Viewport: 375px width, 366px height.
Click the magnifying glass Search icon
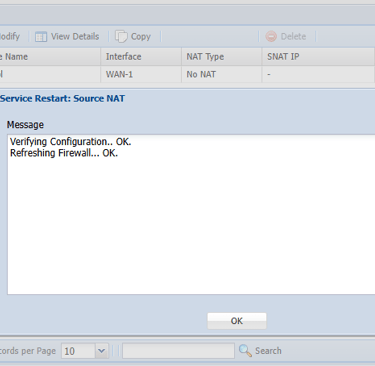pos(245,351)
